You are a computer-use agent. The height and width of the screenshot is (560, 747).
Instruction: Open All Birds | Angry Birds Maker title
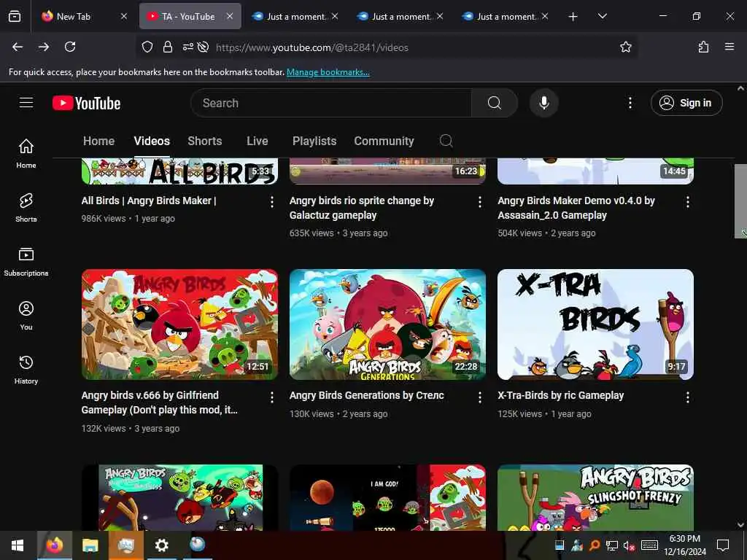pos(149,201)
